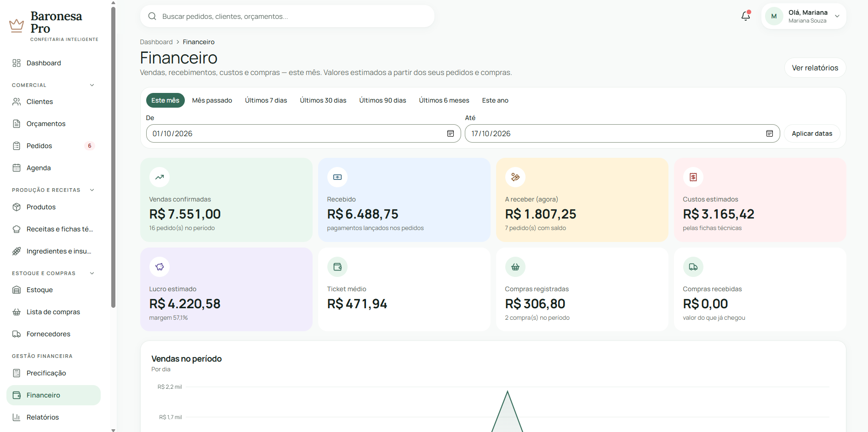Go to Dashboard breadcrumb link

156,42
